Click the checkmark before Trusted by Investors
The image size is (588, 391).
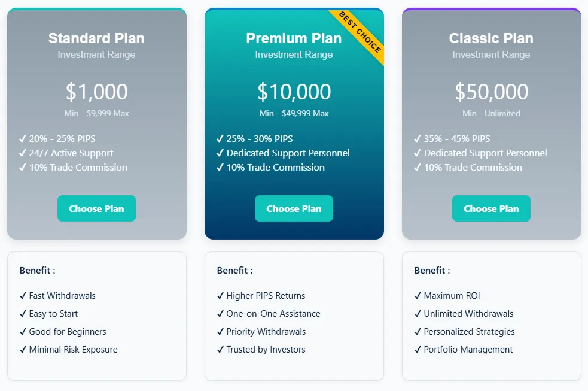click(x=221, y=350)
